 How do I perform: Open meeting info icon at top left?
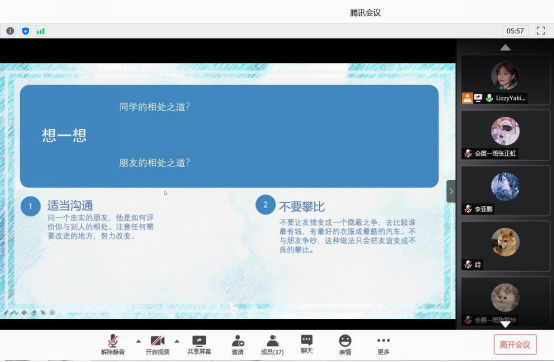10,31
